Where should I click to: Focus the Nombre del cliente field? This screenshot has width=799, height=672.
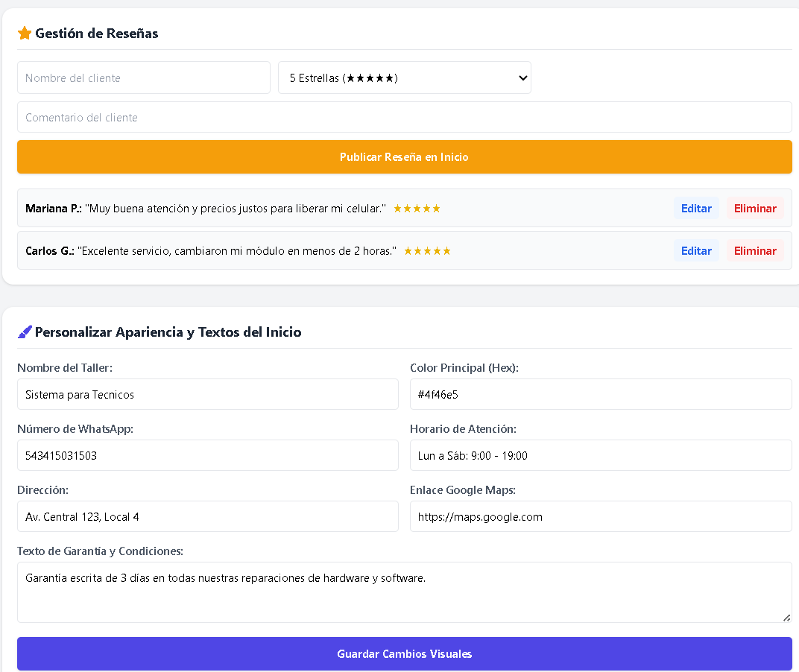[x=144, y=78]
